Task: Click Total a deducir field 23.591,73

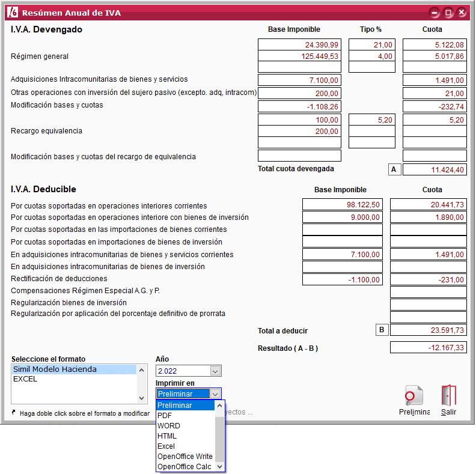Action: click(428, 330)
